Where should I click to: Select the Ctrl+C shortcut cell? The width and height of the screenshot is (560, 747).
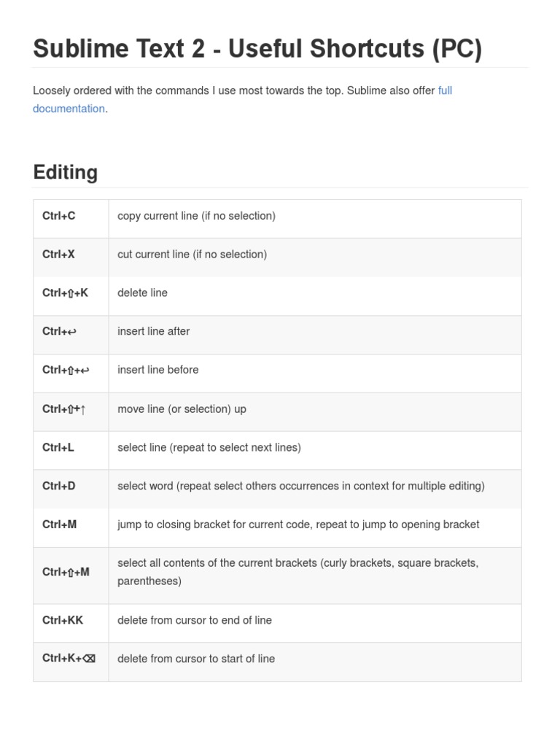(x=59, y=216)
